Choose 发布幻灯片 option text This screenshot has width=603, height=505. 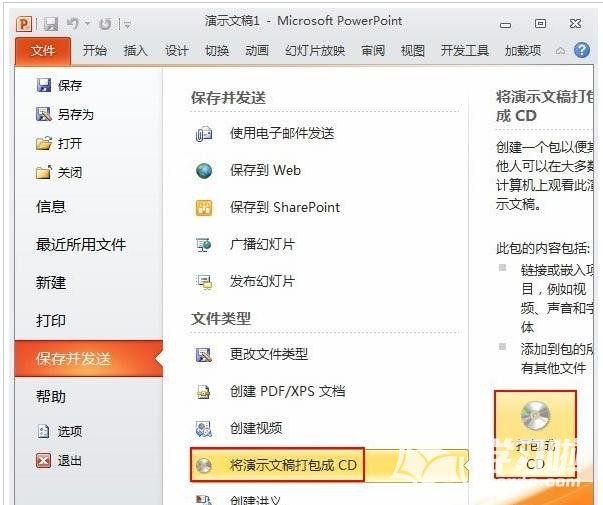262,281
